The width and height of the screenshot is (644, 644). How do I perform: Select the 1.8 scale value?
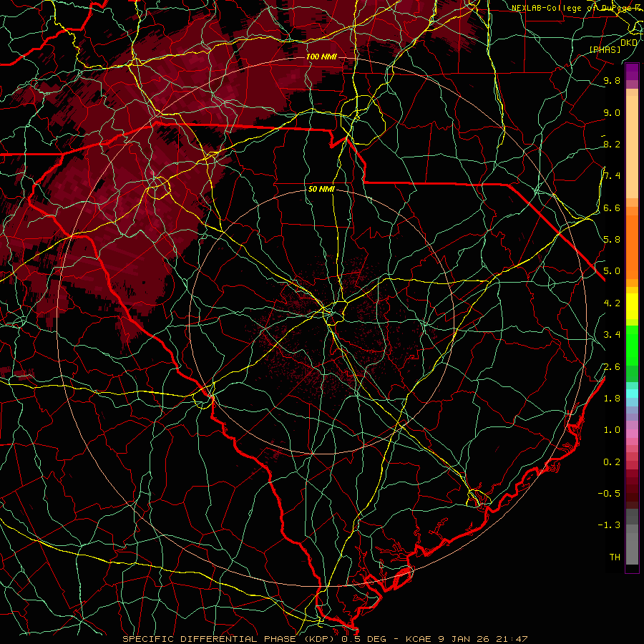pos(612,399)
